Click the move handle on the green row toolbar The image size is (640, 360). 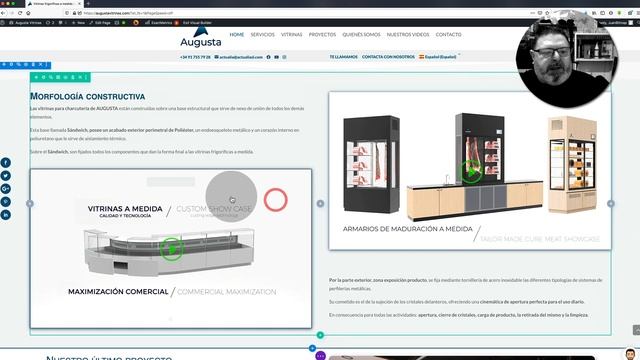click(36, 77)
